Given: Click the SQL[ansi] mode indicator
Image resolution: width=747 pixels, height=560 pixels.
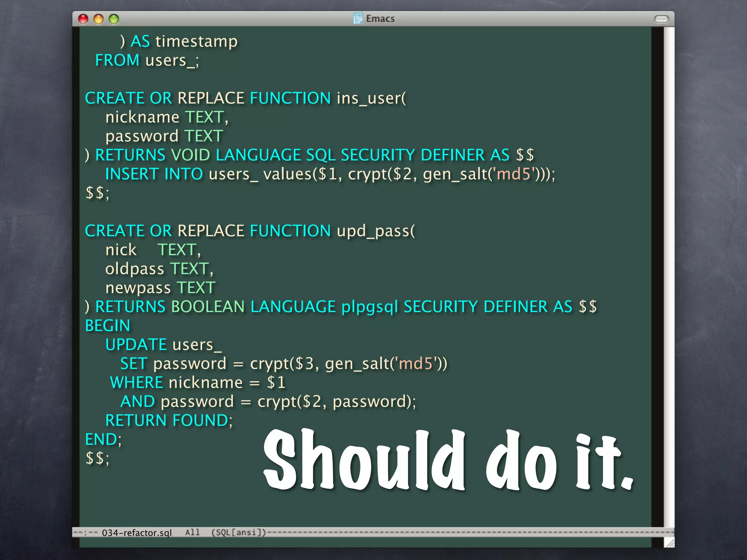Looking at the screenshot, I should [x=239, y=532].
